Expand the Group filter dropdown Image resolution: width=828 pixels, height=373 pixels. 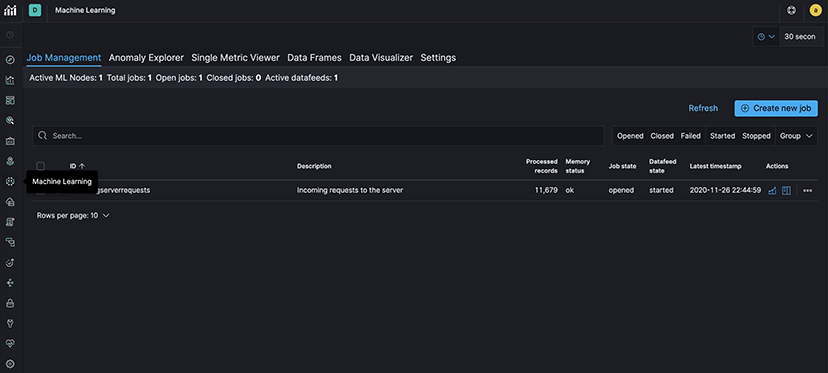[796, 136]
